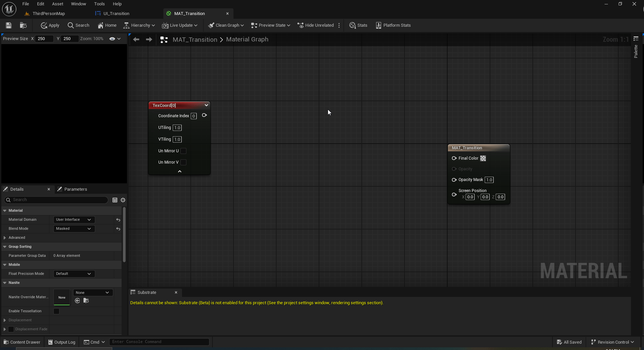Open the Clean Graph dropdown

226,25
